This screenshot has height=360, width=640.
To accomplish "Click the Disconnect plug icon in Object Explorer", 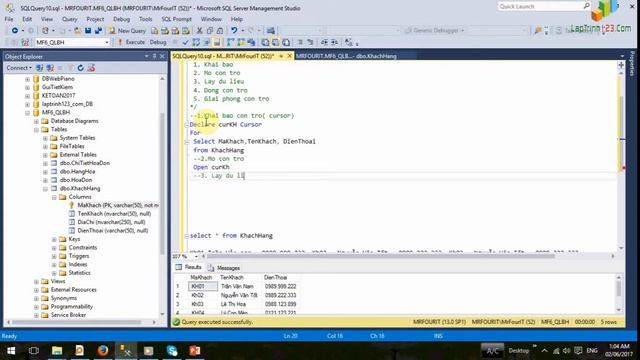I will tap(50, 68).
